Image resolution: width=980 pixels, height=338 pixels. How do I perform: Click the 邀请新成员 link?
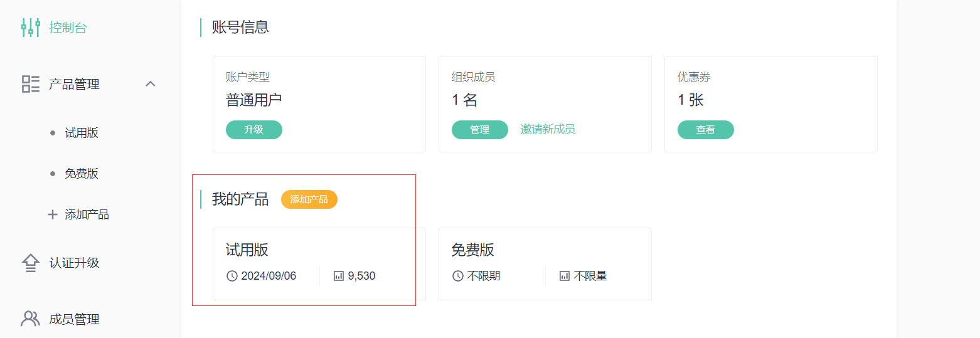pos(548,129)
